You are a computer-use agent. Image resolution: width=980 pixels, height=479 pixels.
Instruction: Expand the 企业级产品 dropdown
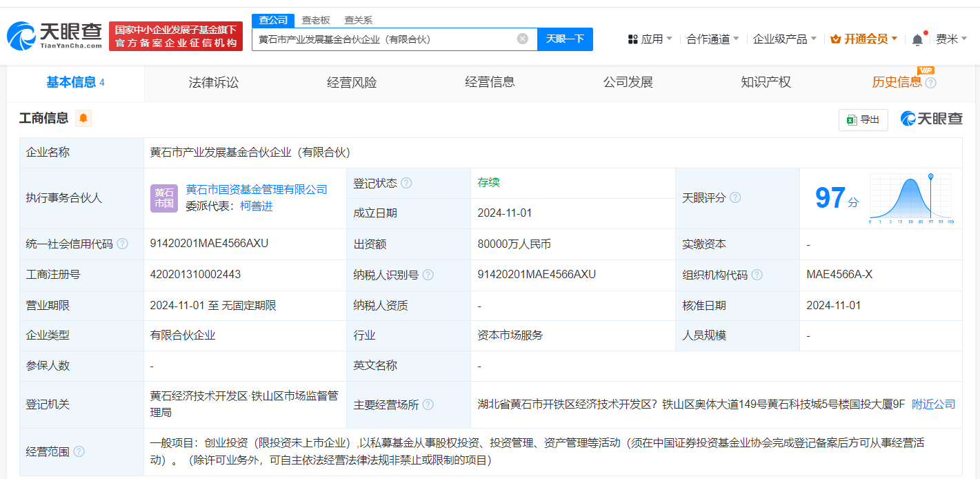pos(785,39)
